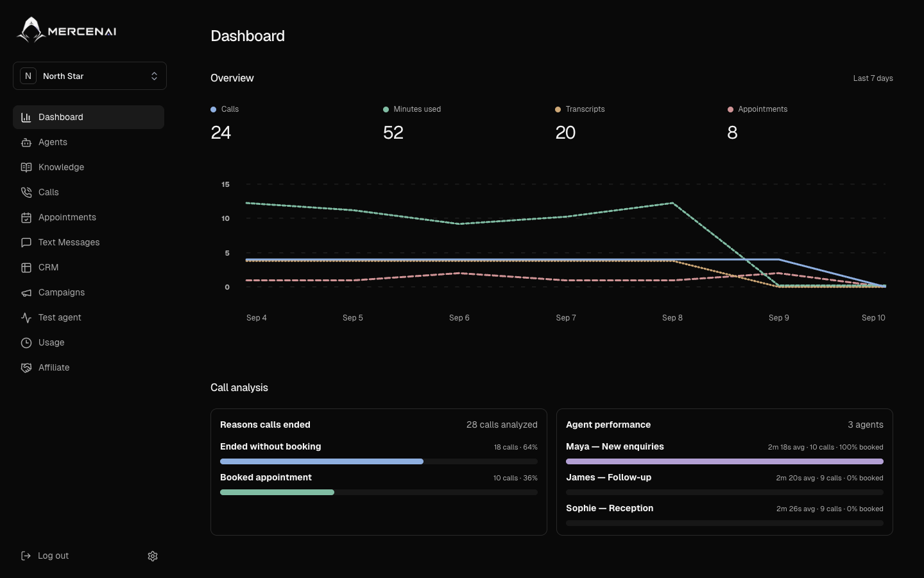This screenshot has width=924, height=578.
Task: Toggle the Calls series legend
Action: [225, 109]
